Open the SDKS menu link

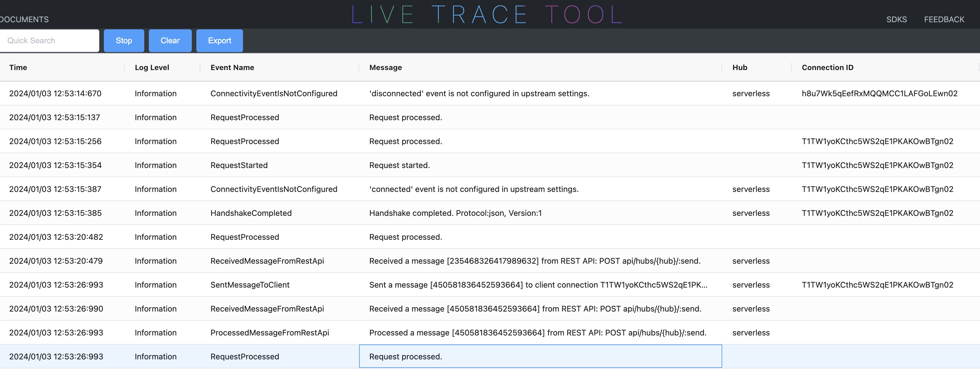tap(896, 19)
